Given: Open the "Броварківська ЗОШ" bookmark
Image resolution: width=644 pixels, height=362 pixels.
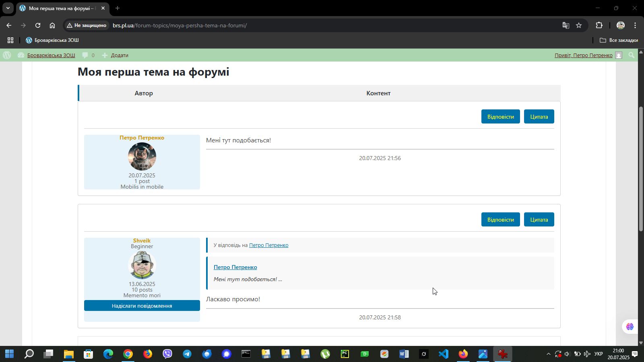Looking at the screenshot, I should (x=52, y=40).
